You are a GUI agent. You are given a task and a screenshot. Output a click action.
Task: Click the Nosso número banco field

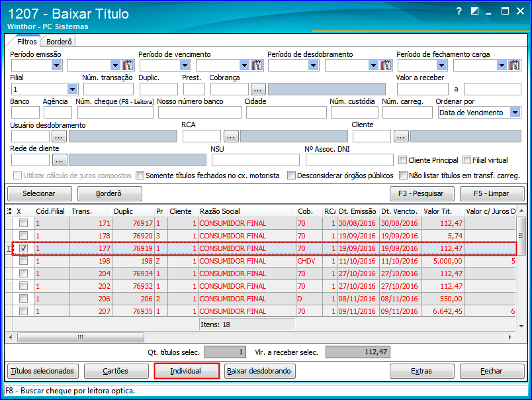tap(200, 113)
